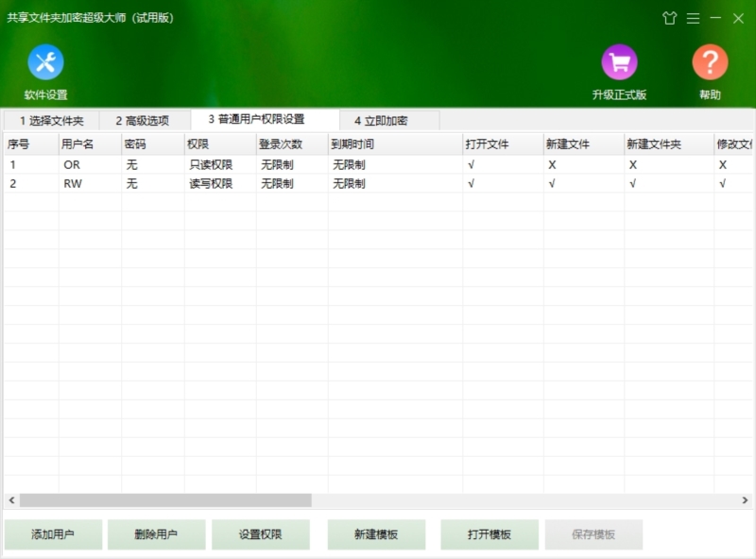Viewport: 756px width, 559px height.
Task: Click the skin shirt icon in title bar
Action: click(x=669, y=18)
